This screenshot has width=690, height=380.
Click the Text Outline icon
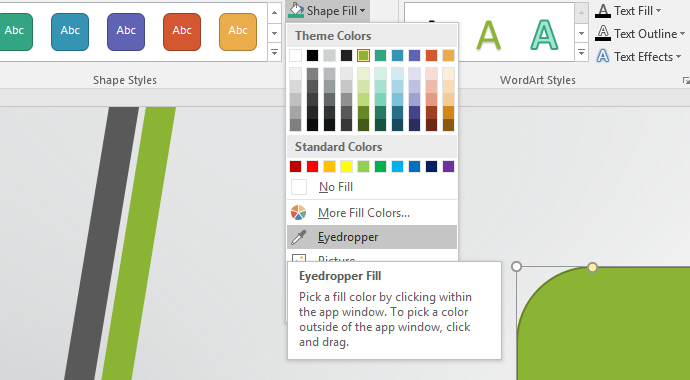(x=603, y=33)
